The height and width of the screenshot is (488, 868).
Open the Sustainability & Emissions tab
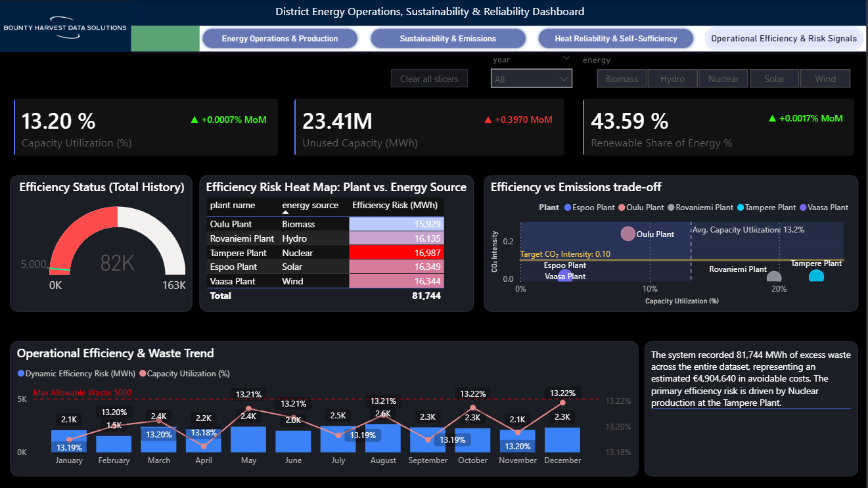(x=447, y=38)
